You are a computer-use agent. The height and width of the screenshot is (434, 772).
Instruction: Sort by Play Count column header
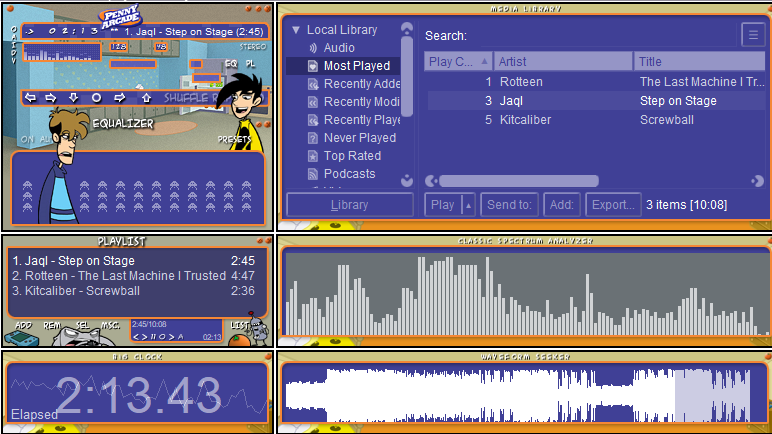click(458, 62)
